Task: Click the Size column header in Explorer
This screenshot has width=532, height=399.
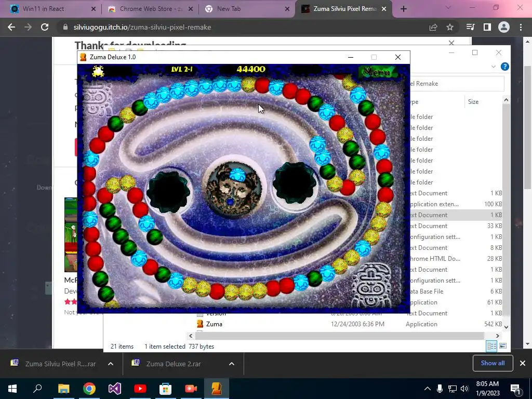Action: click(x=473, y=102)
